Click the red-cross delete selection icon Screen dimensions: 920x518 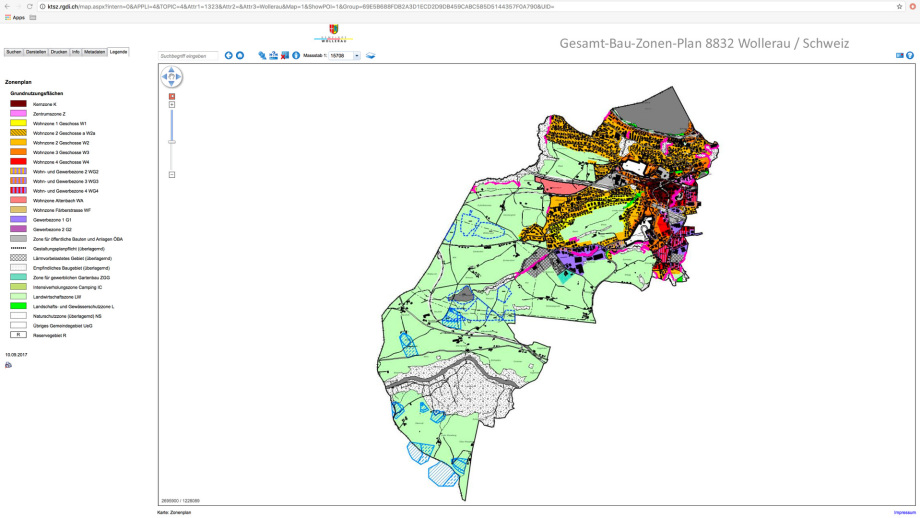(x=285, y=56)
